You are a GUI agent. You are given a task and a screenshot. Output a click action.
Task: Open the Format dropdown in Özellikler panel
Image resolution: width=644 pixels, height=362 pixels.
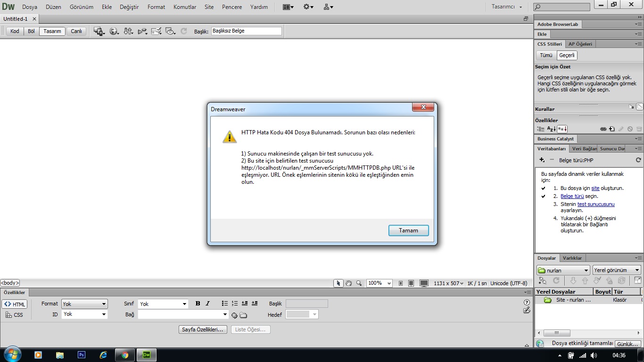84,304
